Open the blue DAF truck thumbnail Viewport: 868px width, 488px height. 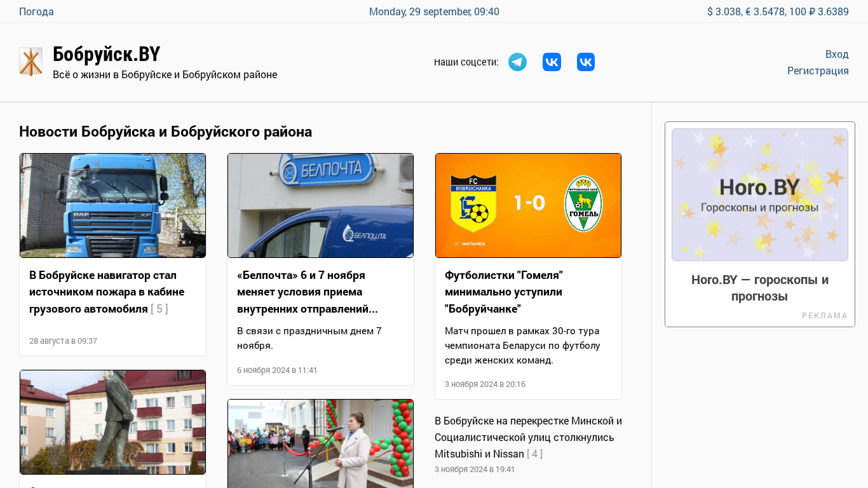(x=112, y=205)
